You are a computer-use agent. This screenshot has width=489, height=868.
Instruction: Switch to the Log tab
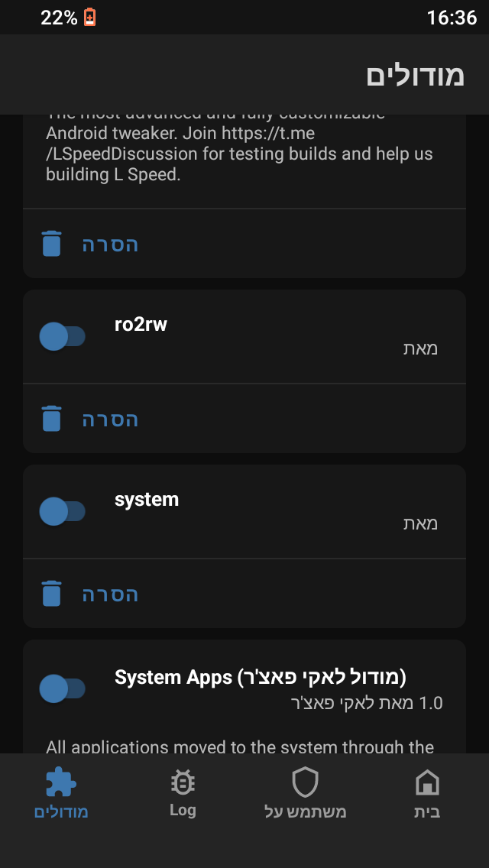pos(182,795)
